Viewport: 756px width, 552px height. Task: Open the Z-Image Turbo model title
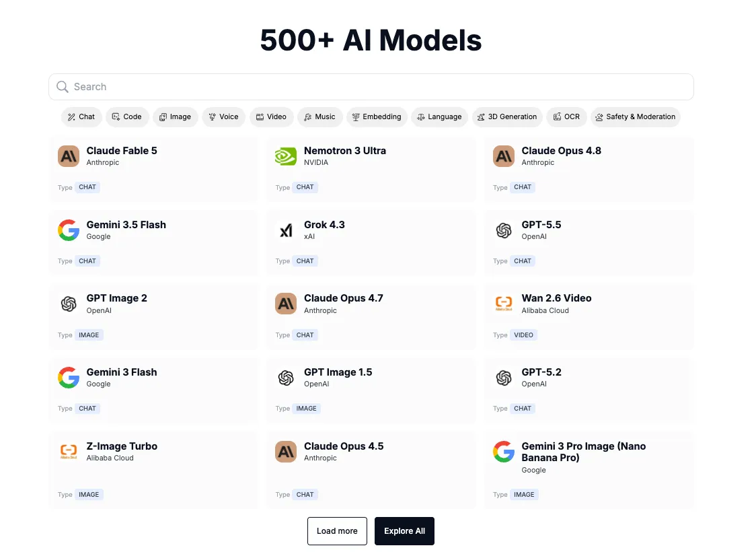point(122,446)
